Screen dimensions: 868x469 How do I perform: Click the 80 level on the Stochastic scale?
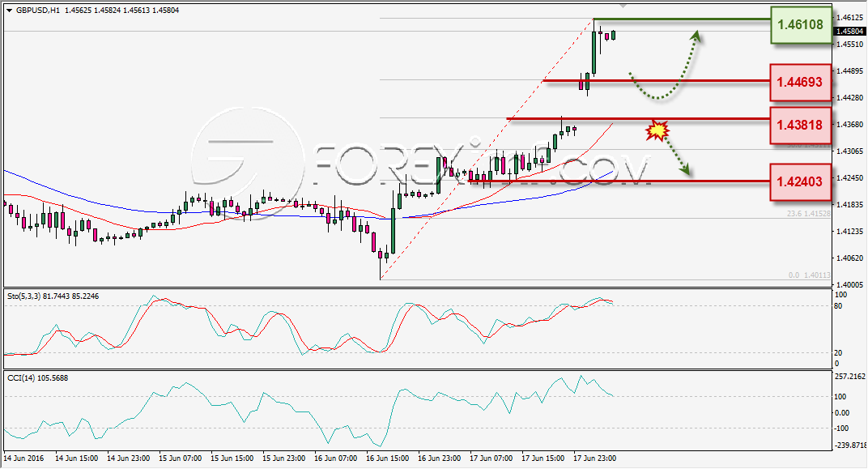[838, 306]
